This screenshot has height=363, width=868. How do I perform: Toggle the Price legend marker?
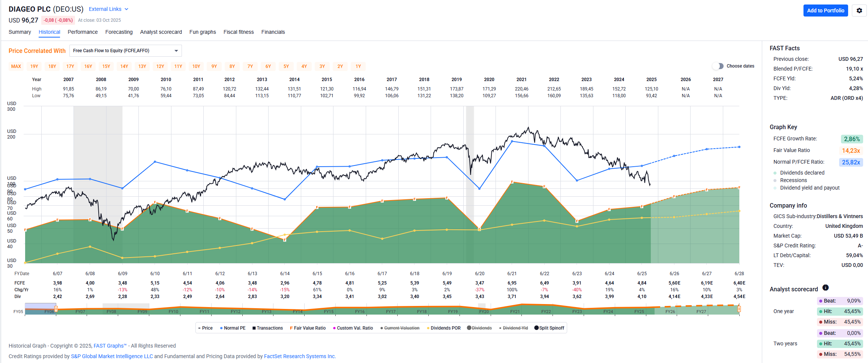tap(205, 328)
